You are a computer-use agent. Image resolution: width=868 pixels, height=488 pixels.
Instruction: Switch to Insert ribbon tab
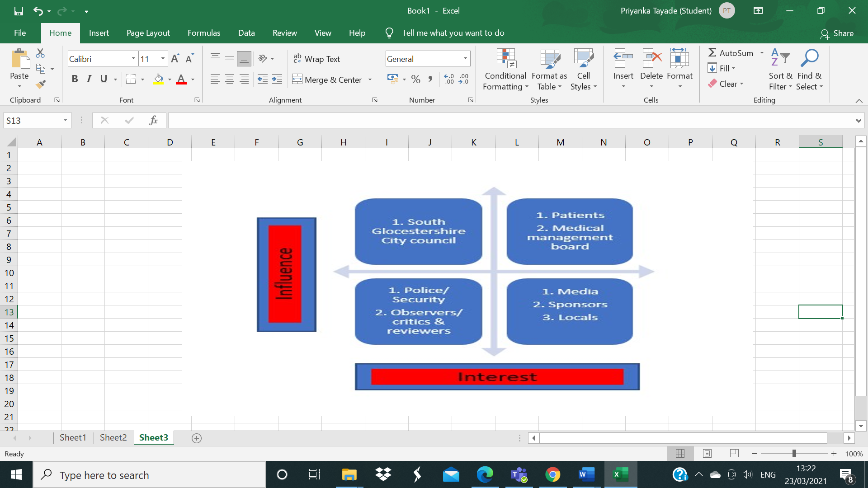coord(99,33)
